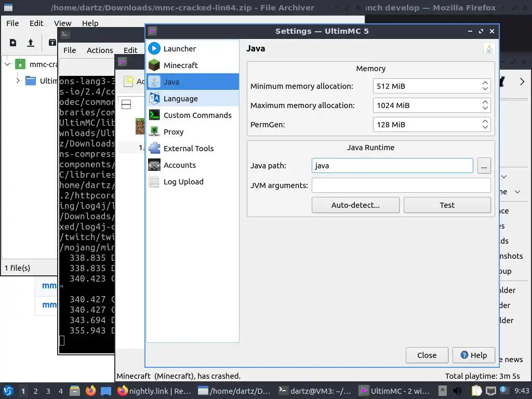Click the Language translation icon
Image resolution: width=532 pixels, height=399 pixels.
[154, 98]
